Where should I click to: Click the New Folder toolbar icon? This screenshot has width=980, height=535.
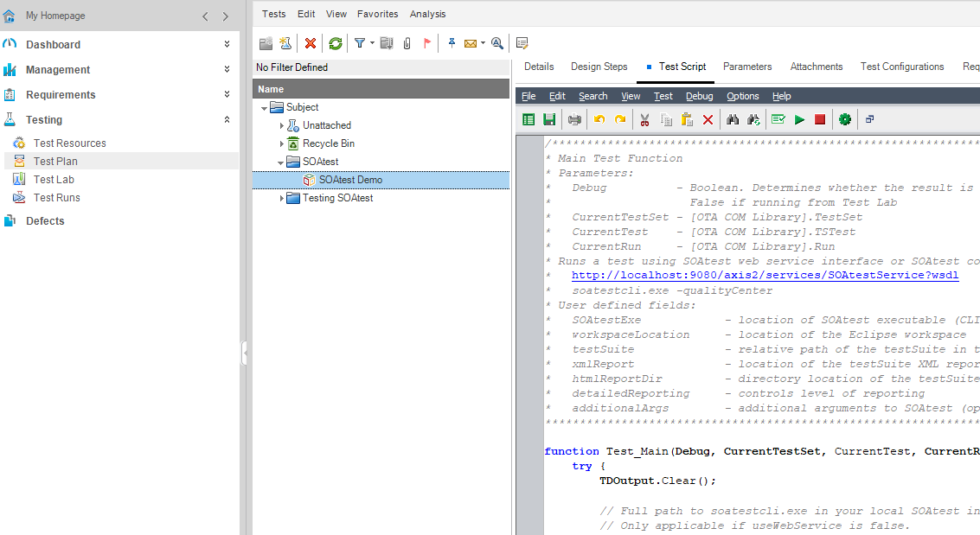coord(266,43)
